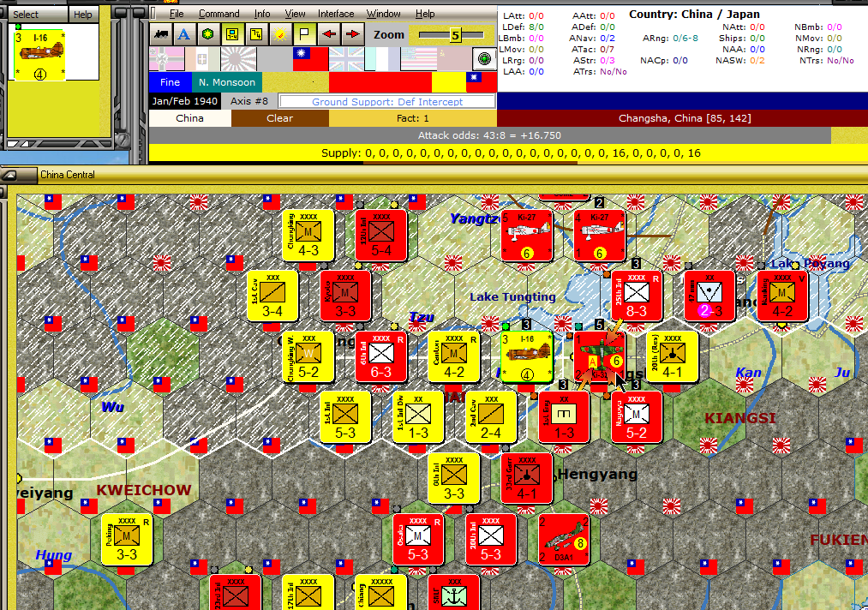Select the Peking 3-3 militia unit

[127, 540]
